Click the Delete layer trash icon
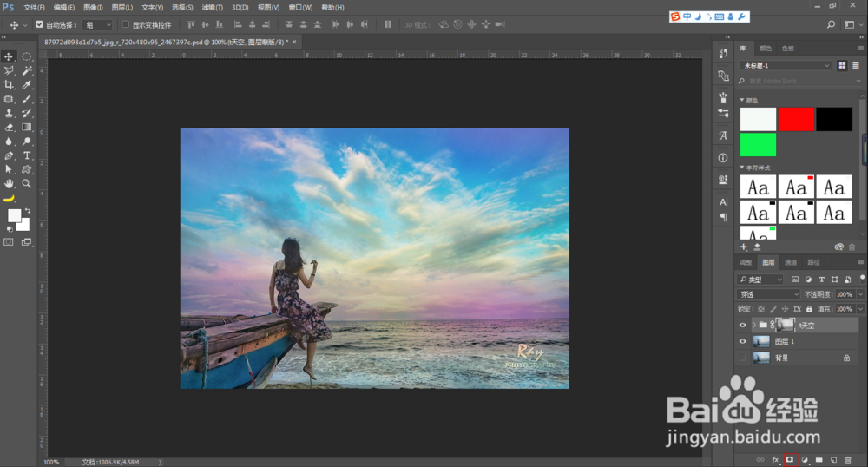Viewport: 868px width, 467px height. pyautogui.click(x=848, y=458)
